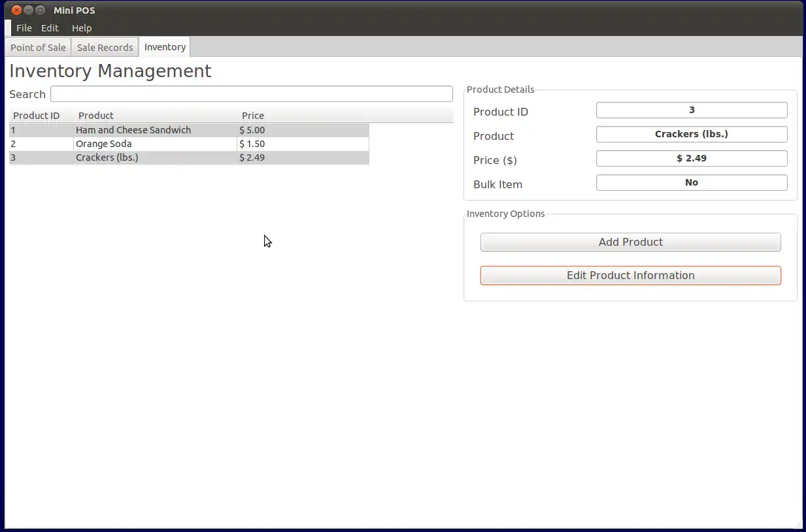This screenshot has height=532, width=806.
Task: Click the Add Product button
Action: point(630,242)
